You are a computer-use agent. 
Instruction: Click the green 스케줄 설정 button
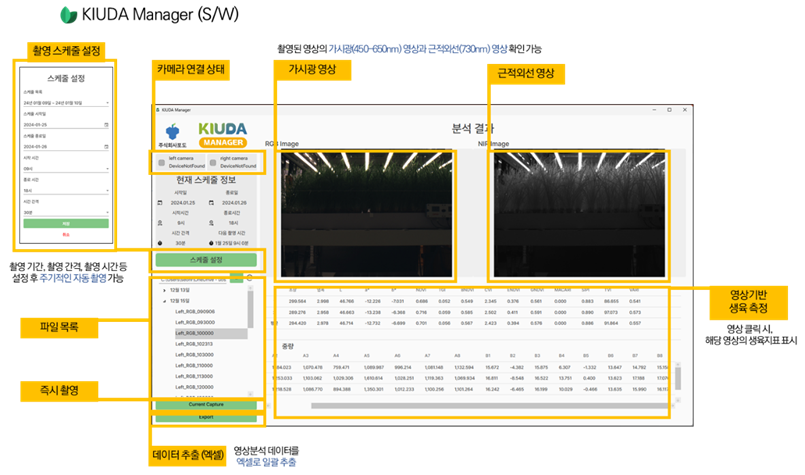(x=206, y=260)
